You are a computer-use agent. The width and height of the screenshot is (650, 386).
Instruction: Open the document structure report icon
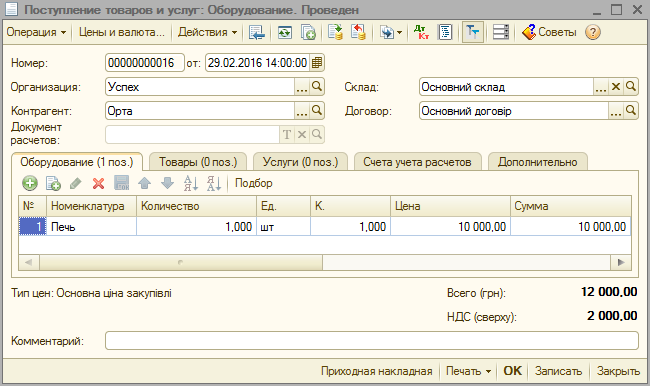tap(445, 32)
